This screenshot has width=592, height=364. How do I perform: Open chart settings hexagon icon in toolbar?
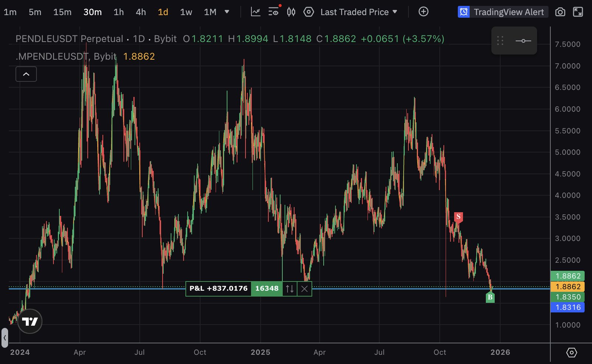[x=309, y=12]
